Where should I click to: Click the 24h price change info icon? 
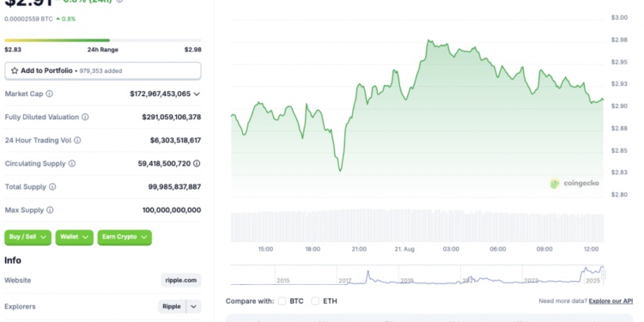[x=119, y=1]
